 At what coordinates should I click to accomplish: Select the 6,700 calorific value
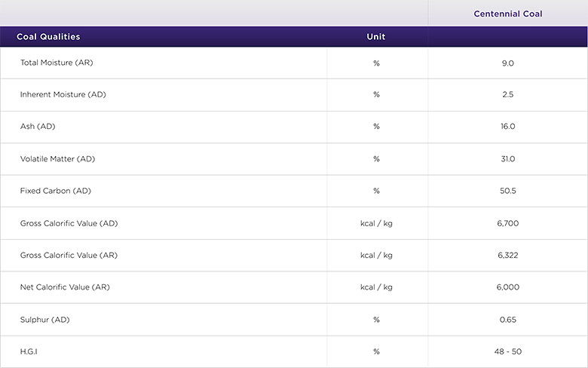point(508,223)
